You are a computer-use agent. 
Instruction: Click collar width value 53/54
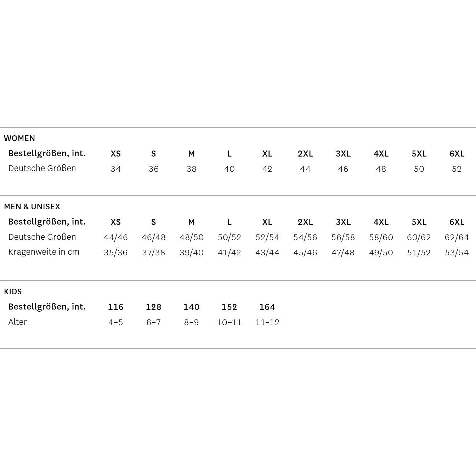[x=457, y=253]
